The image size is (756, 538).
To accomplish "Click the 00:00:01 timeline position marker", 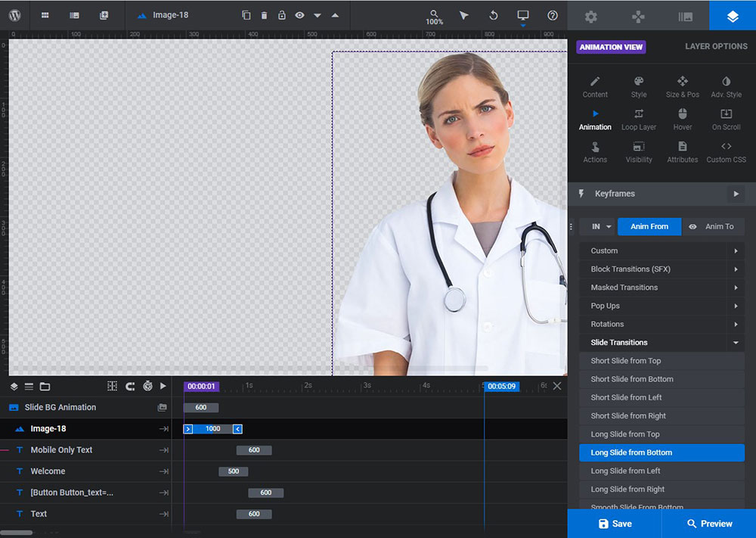I will tap(201, 387).
